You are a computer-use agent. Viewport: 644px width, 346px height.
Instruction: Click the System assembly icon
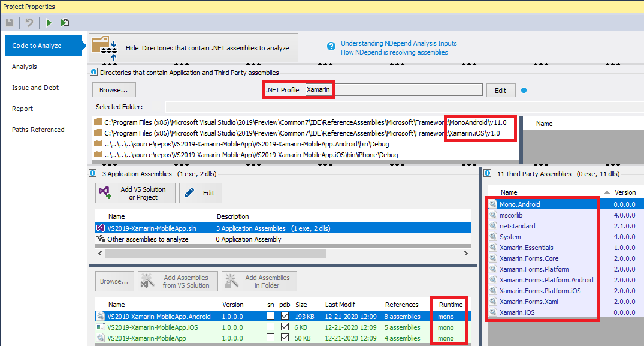(x=493, y=237)
